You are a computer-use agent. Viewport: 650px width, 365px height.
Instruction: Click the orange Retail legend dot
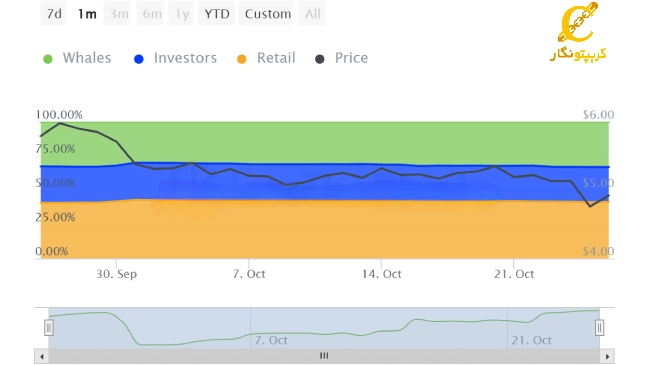(242, 59)
